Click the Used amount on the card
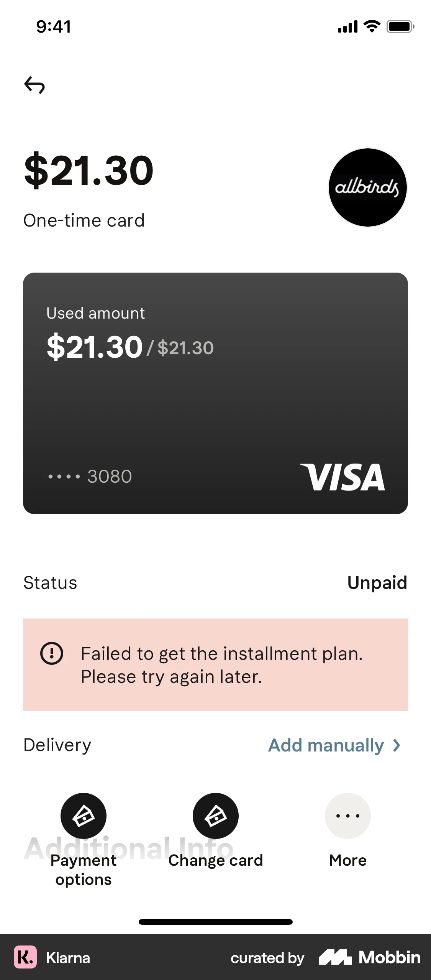The width and height of the screenshot is (431, 980). tap(95, 312)
